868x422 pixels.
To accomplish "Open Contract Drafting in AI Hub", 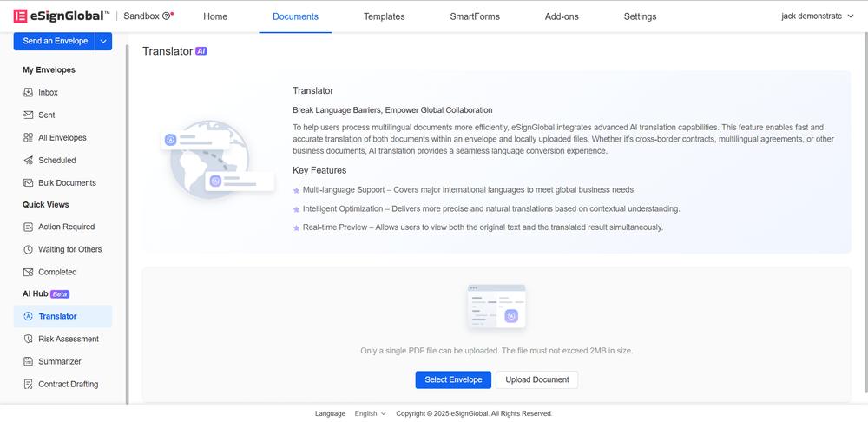I will click(68, 384).
